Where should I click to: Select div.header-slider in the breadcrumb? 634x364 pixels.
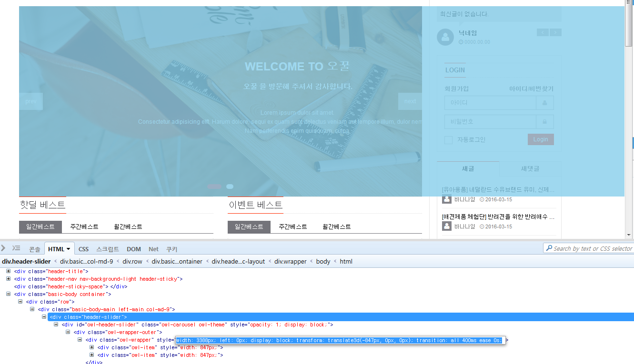coord(26,261)
